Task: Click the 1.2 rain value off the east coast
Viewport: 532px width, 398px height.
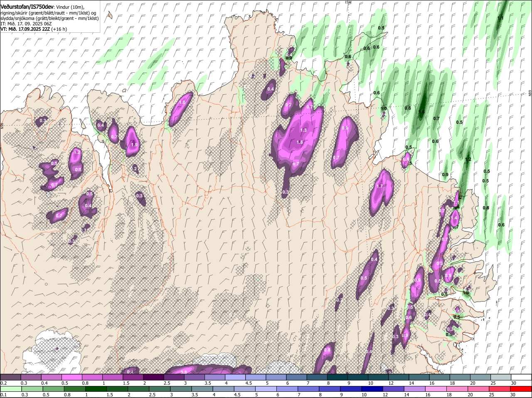Action: 468,160
